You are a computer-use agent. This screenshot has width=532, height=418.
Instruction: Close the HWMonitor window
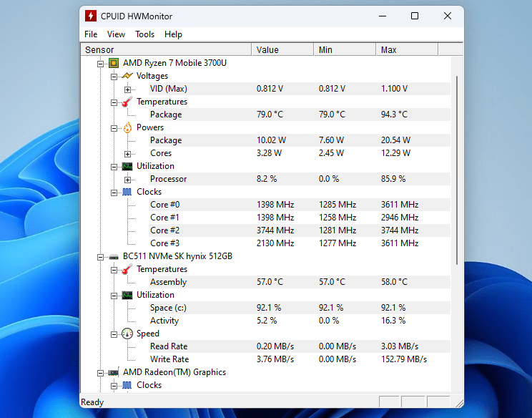(x=448, y=16)
